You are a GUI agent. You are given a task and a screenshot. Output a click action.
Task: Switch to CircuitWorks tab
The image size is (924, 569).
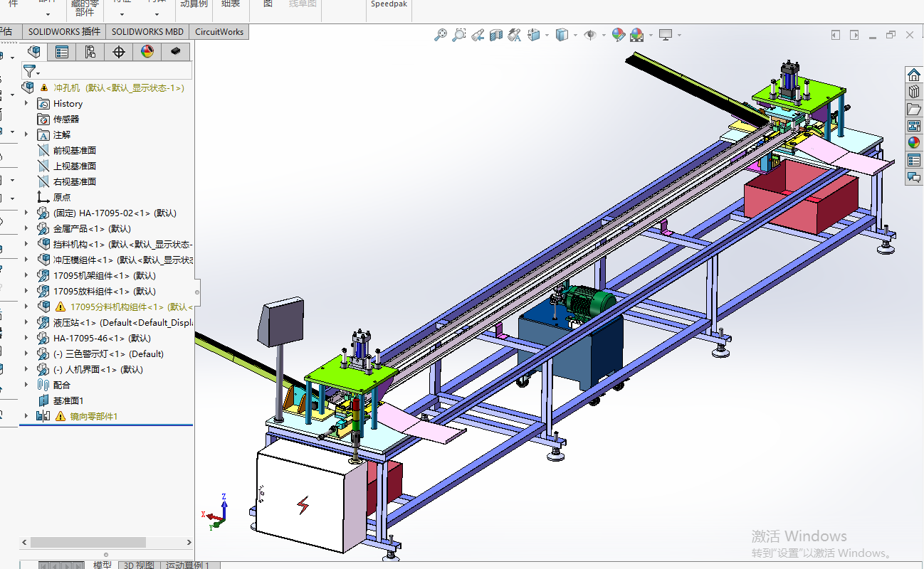pyautogui.click(x=219, y=31)
